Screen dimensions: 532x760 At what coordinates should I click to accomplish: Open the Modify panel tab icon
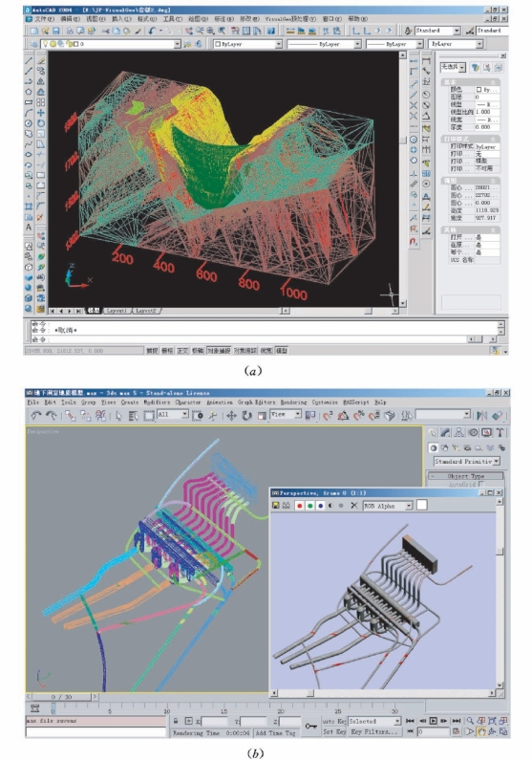point(445,432)
